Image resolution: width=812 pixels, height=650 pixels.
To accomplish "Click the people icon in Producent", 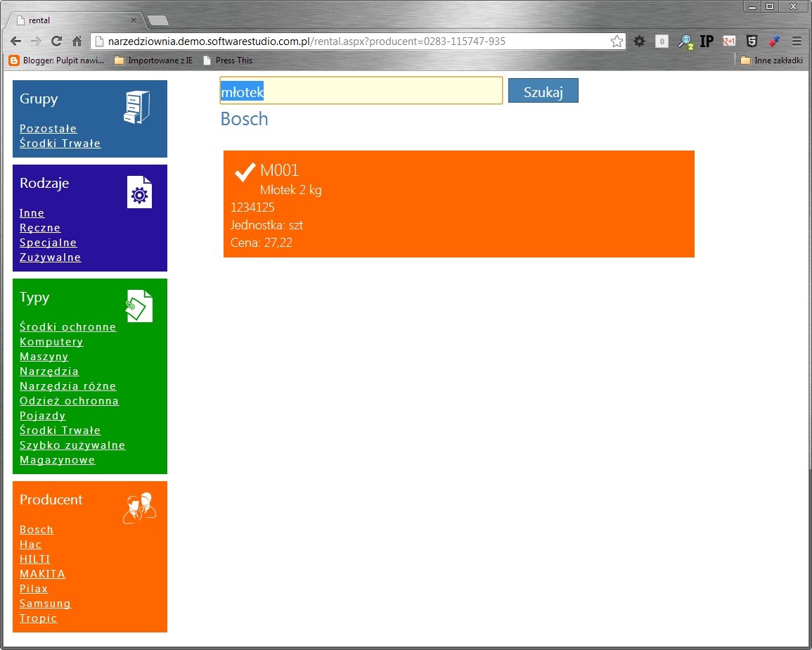I will pos(140,508).
